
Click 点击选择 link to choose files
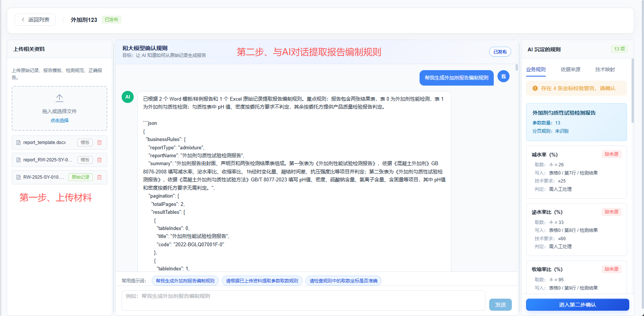(60, 120)
